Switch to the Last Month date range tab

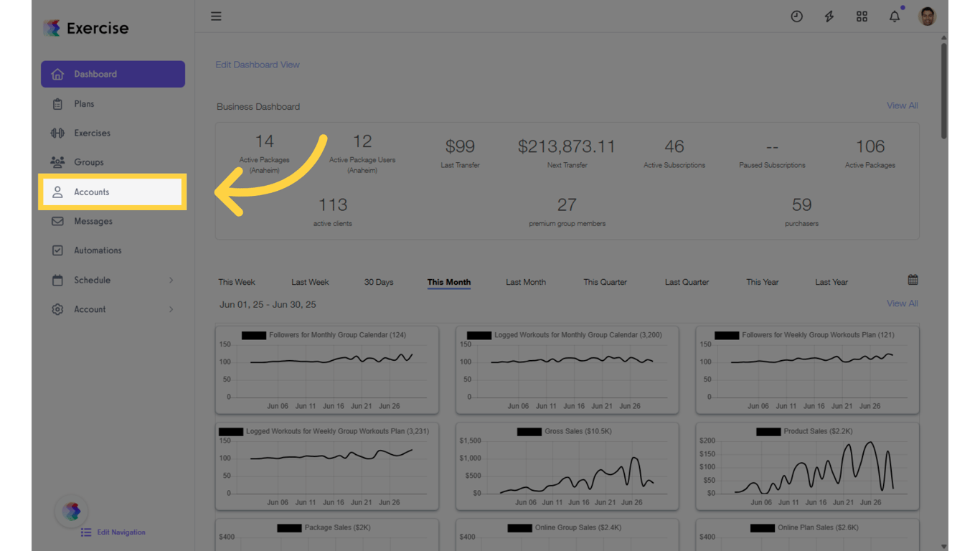[525, 282]
